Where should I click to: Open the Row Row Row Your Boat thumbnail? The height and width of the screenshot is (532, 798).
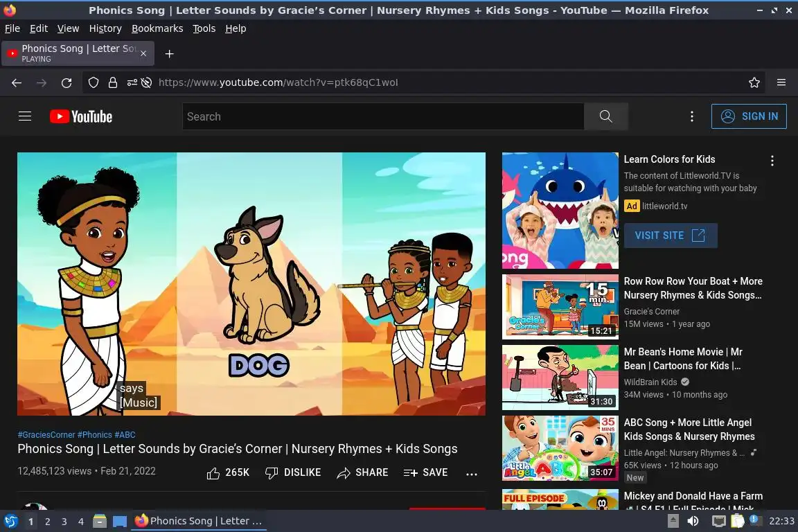[560, 307]
